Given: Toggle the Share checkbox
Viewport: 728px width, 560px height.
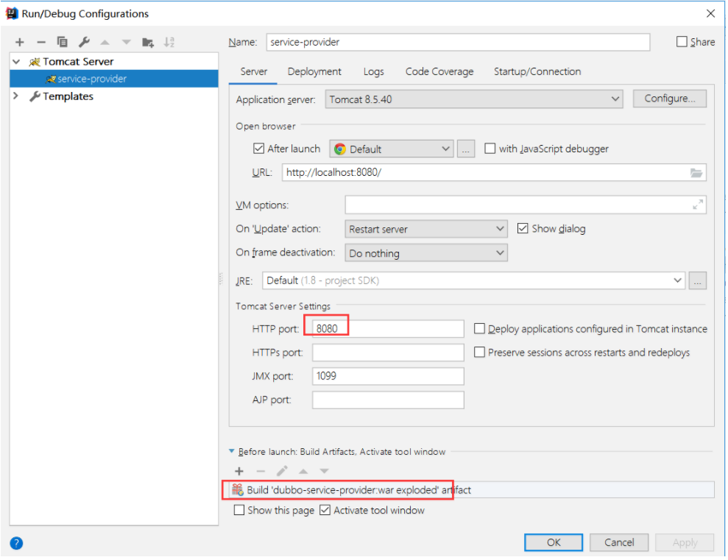Looking at the screenshot, I should pyautogui.click(x=682, y=42).
